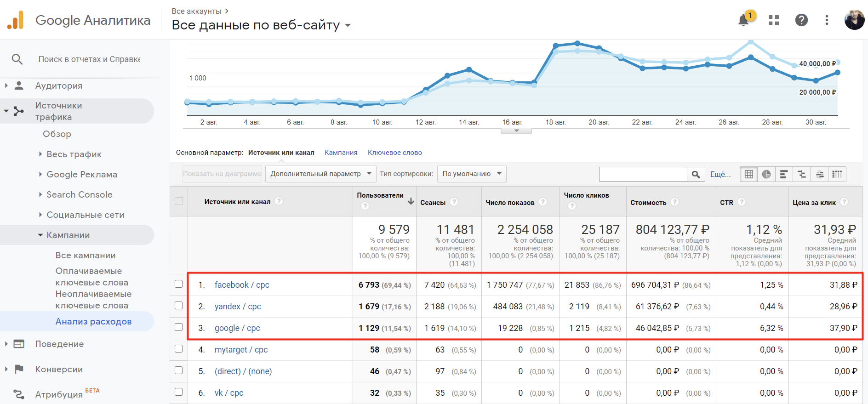Expand the Социальные сети submenu

coord(40,215)
